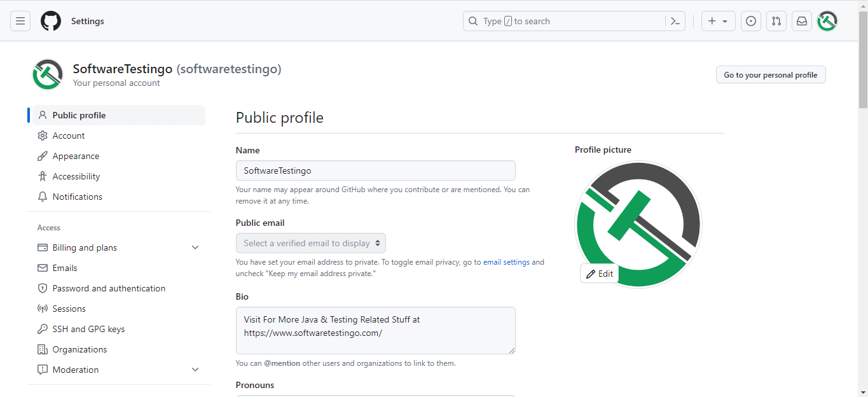
Task: Click the broadcast icon beside Sessions
Action: click(x=43, y=309)
